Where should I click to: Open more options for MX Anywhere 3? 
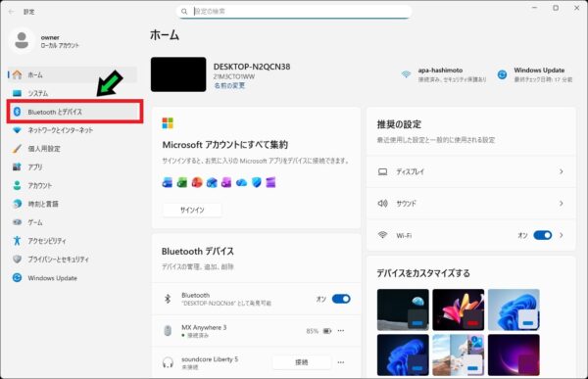(x=340, y=331)
